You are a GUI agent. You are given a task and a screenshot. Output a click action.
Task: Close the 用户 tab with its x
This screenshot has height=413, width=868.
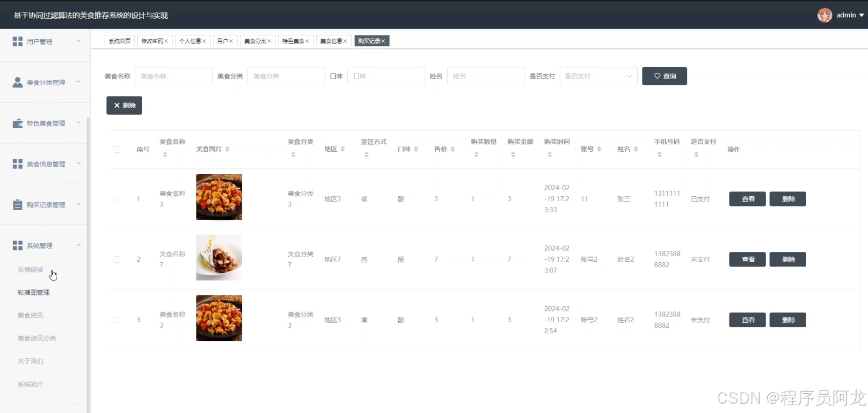231,41
